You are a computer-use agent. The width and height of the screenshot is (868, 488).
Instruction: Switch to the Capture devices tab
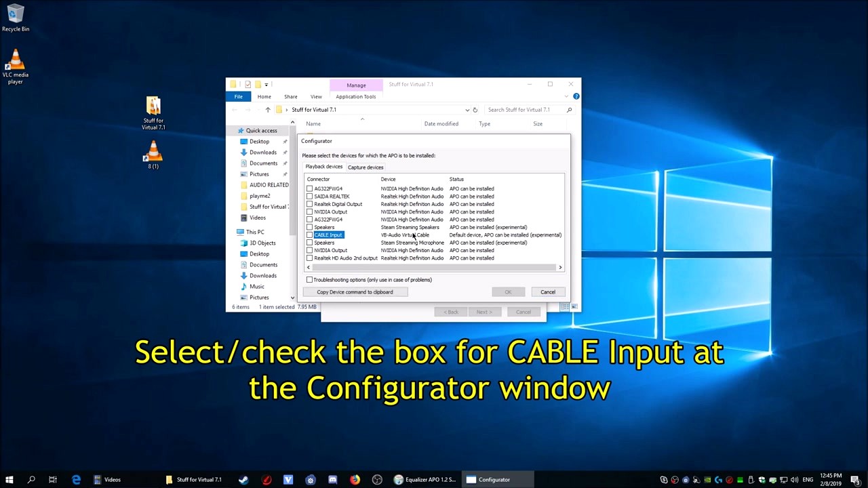(x=365, y=167)
